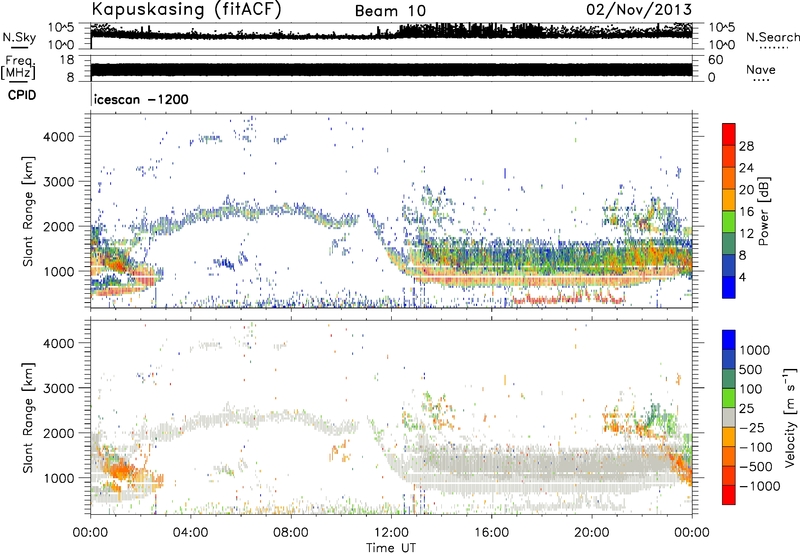Click the Velocity [m s⁻¹] colorbar

click(729, 417)
